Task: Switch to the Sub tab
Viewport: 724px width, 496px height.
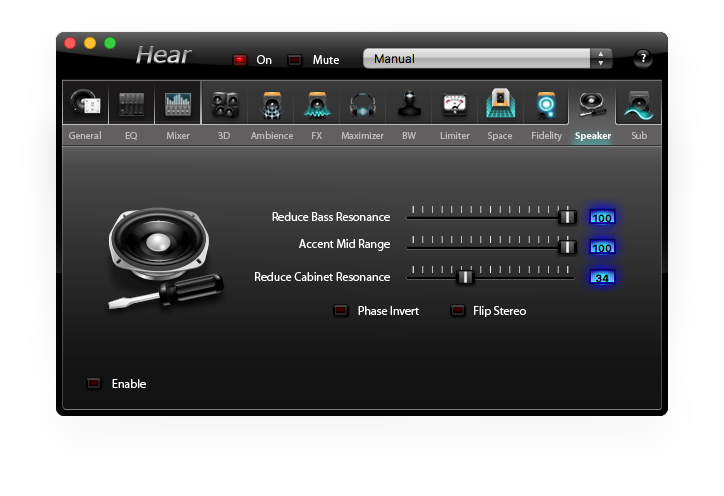Action: click(x=638, y=135)
